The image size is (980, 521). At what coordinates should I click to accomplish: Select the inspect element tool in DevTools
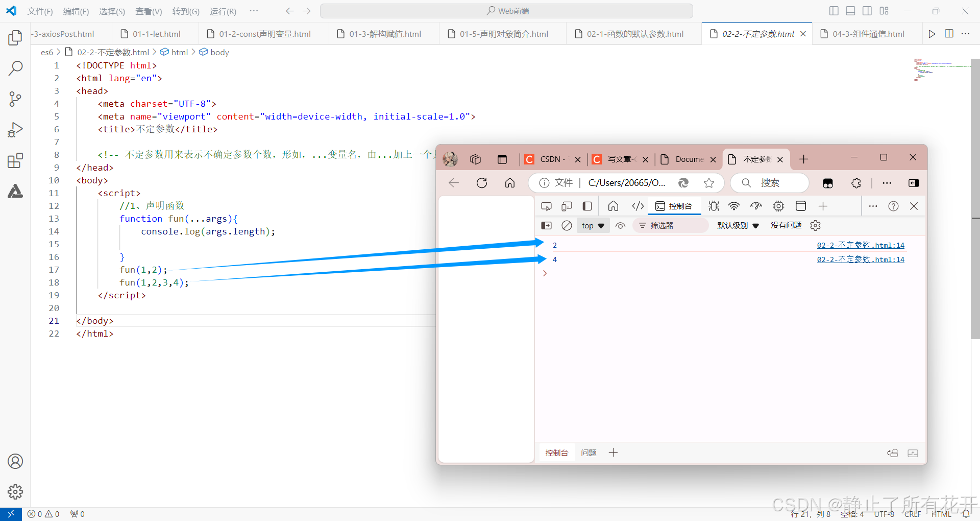pos(546,206)
